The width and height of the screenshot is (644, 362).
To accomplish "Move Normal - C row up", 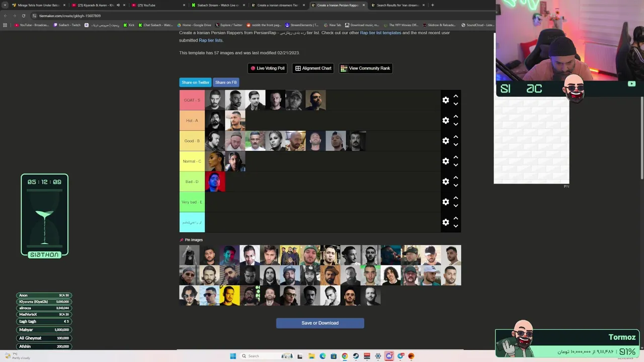I will [455, 157].
